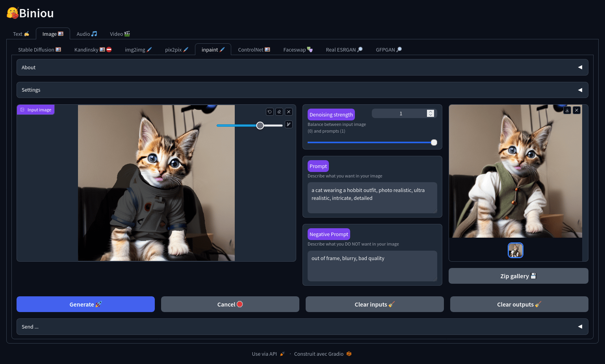Open the Stable Diffusion sub-tab

click(x=39, y=50)
